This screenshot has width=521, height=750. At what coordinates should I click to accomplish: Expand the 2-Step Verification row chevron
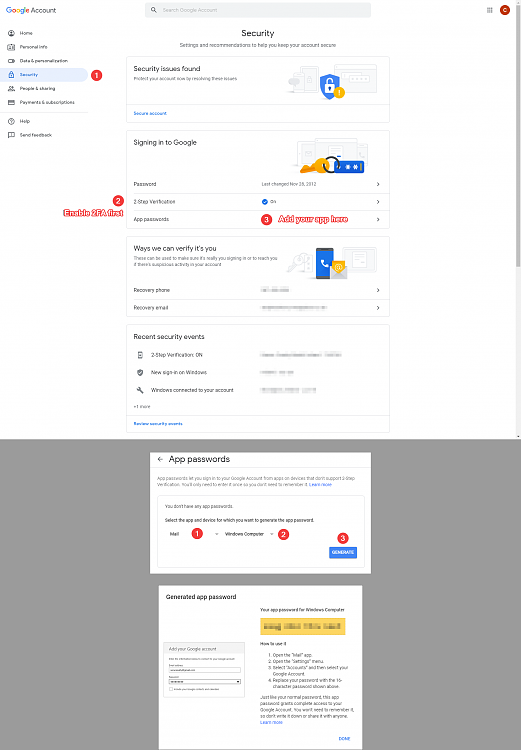pos(378,202)
